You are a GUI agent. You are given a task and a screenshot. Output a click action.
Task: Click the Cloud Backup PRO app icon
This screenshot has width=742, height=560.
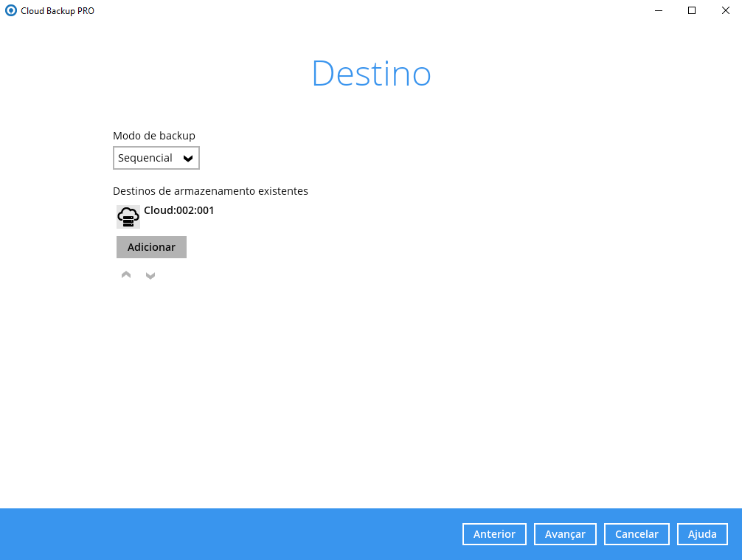click(11, 11)
